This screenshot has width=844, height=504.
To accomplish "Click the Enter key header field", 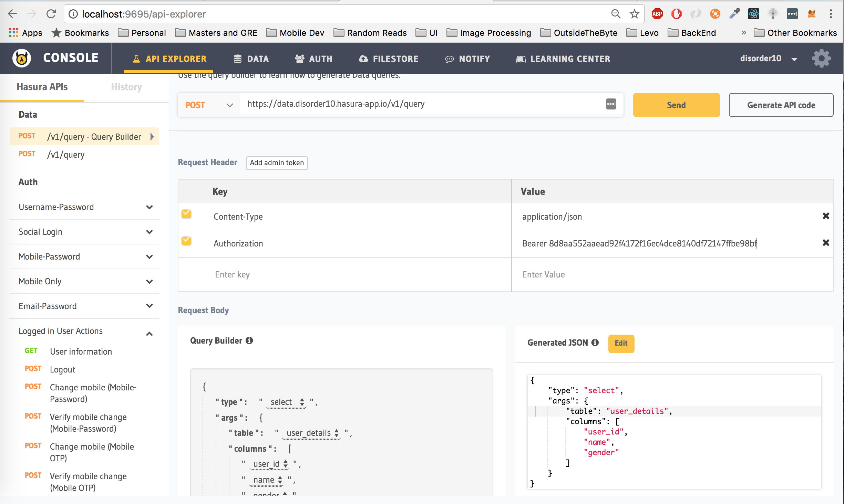I will (344, 274).
